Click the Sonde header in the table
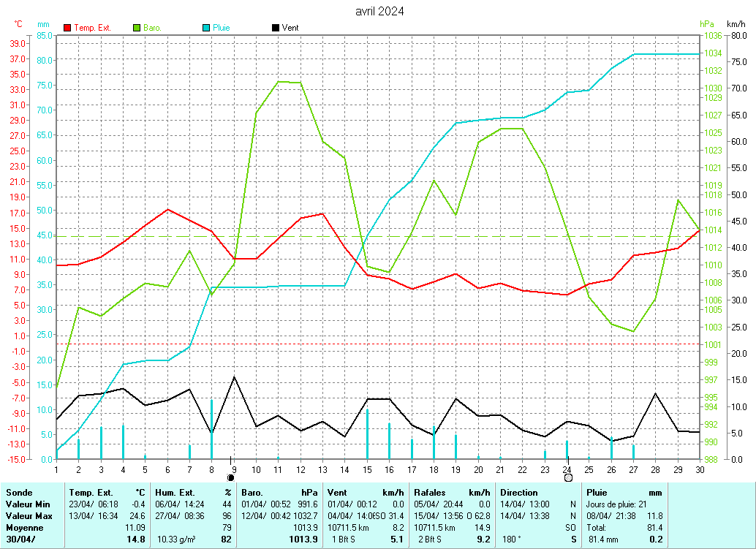The width and height of the screenshot is (756, 549). point(19,493)
